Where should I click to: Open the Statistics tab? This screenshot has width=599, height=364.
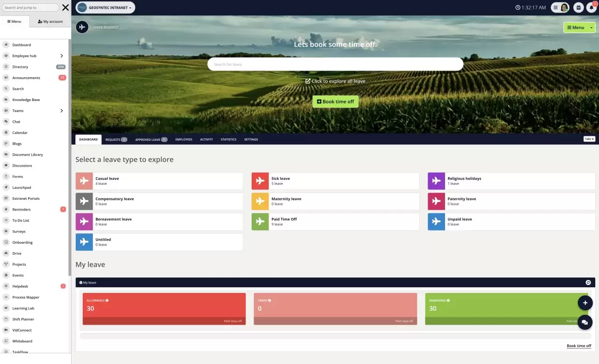(x=228, y=139)
